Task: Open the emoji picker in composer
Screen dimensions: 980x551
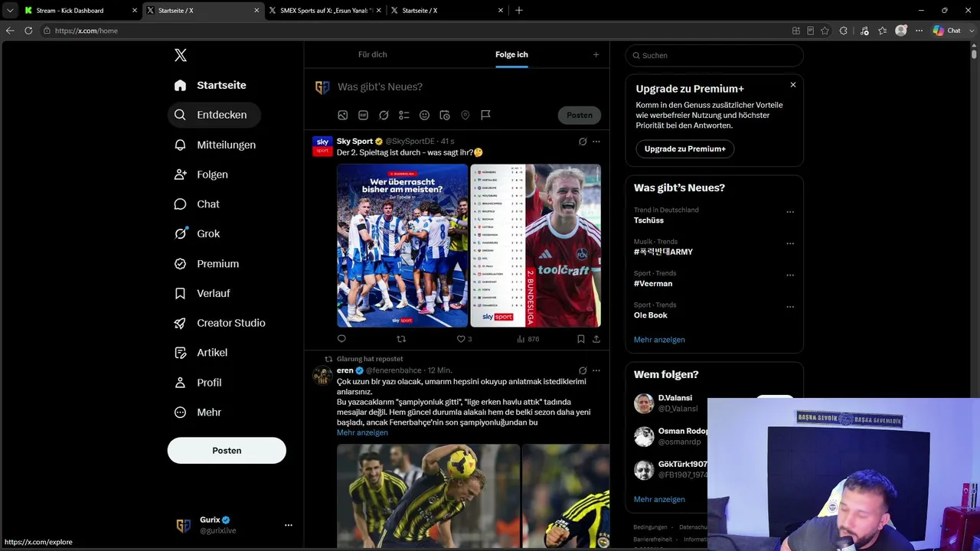Action: tap(424, 115)
